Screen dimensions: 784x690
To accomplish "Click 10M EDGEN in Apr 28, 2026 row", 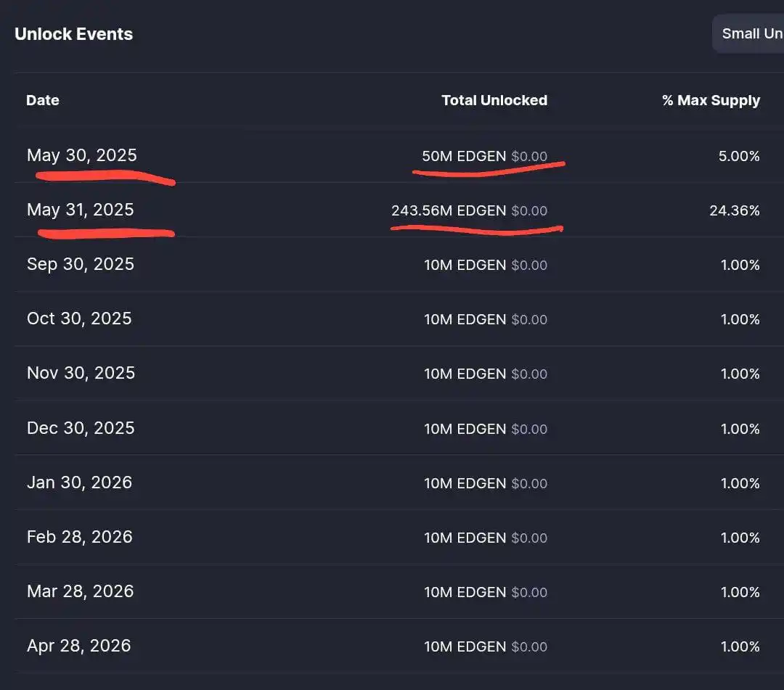I will point(465,646).
